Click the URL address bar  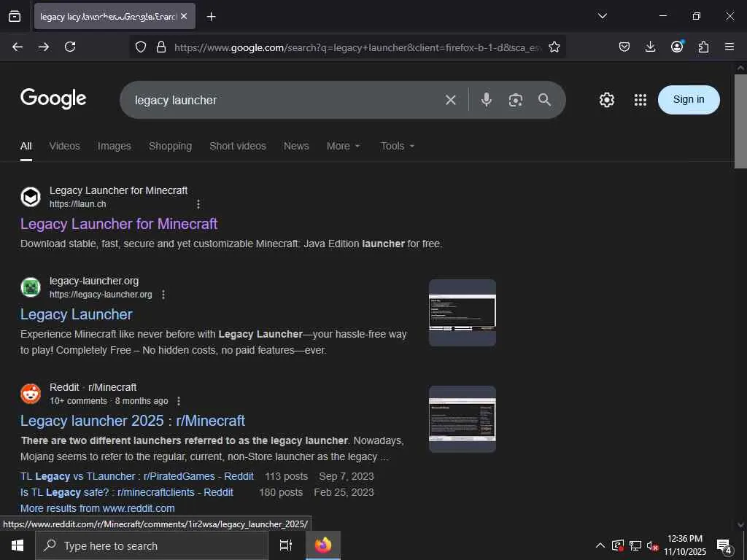click(x=357, y=47)
